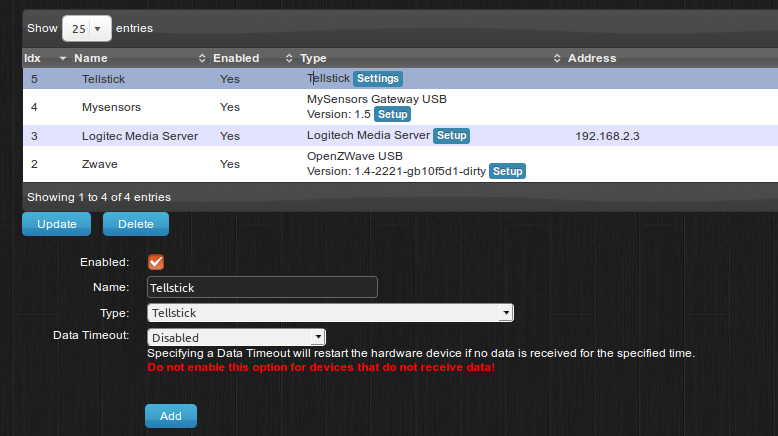Open the Type dropdown
This screenshot has height=436, width=778.
point(330,312)
